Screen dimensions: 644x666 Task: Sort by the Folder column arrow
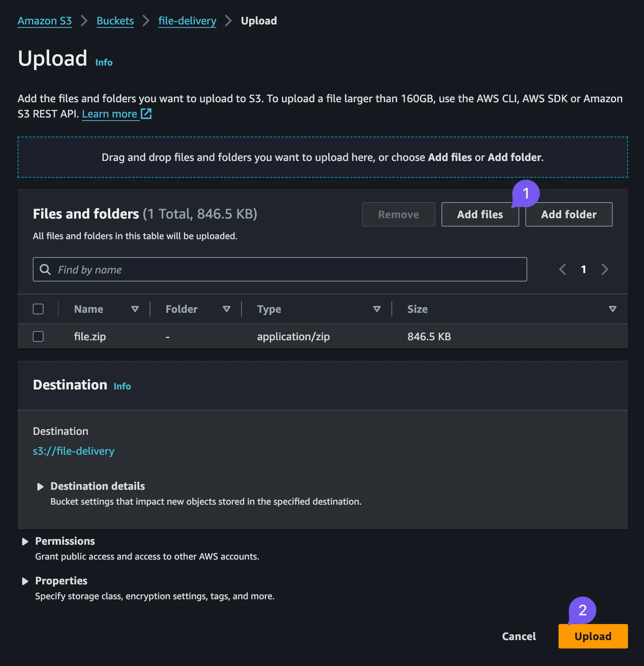click(x=226, y=309)
